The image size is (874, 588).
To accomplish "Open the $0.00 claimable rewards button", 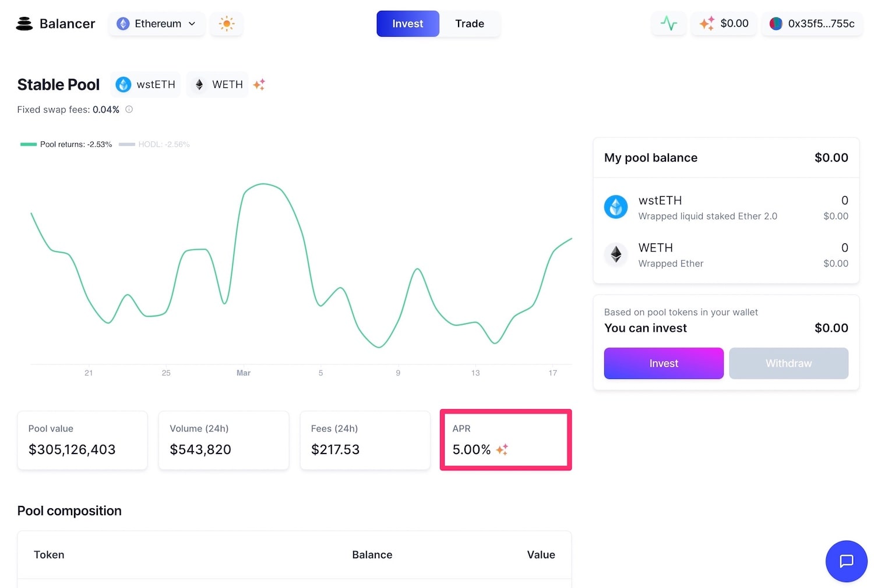I will click(x=724, y=24).
